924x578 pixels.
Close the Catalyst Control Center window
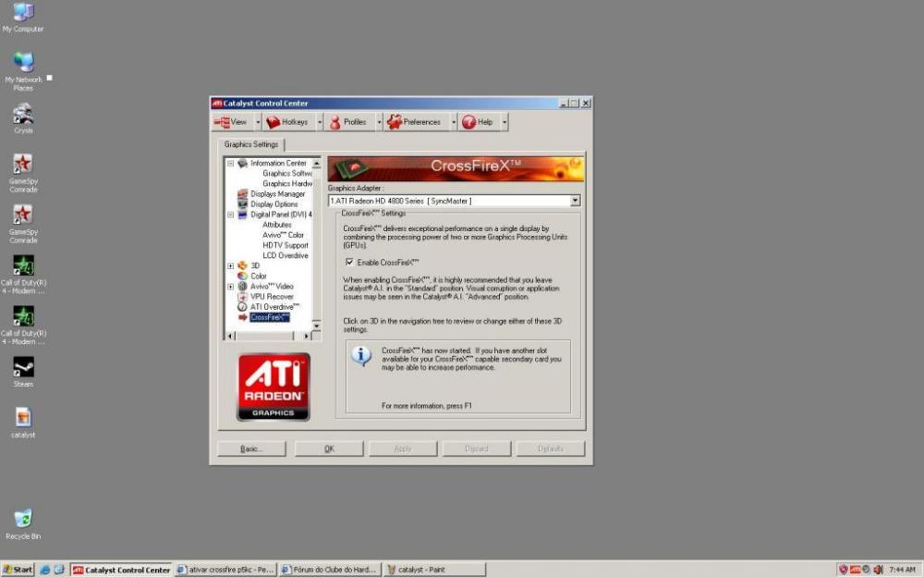click(x=586, y=104)
